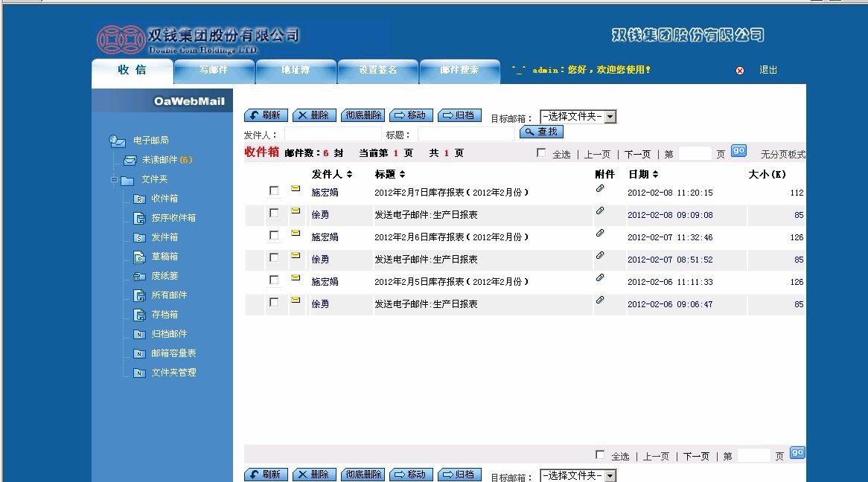868x482 pixels.
Task: Tick checkbox for mail dated 2012-02-07 08:51:52
Action: (x=273, y=257)
